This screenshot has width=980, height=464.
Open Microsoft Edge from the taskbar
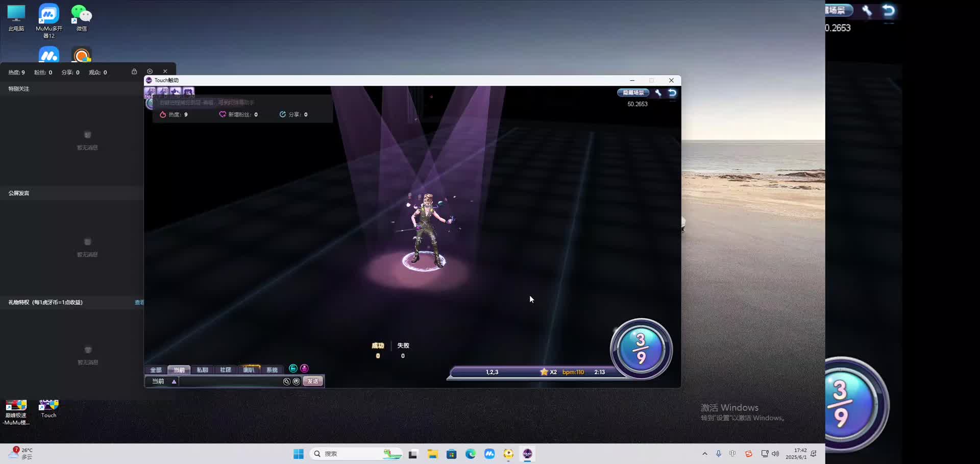click(470, 454)
